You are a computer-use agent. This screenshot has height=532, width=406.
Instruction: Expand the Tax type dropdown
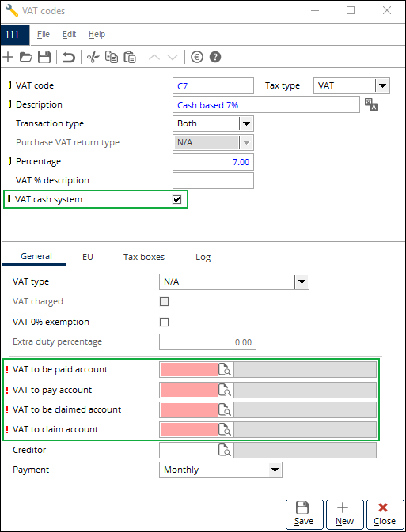(382, 85)
